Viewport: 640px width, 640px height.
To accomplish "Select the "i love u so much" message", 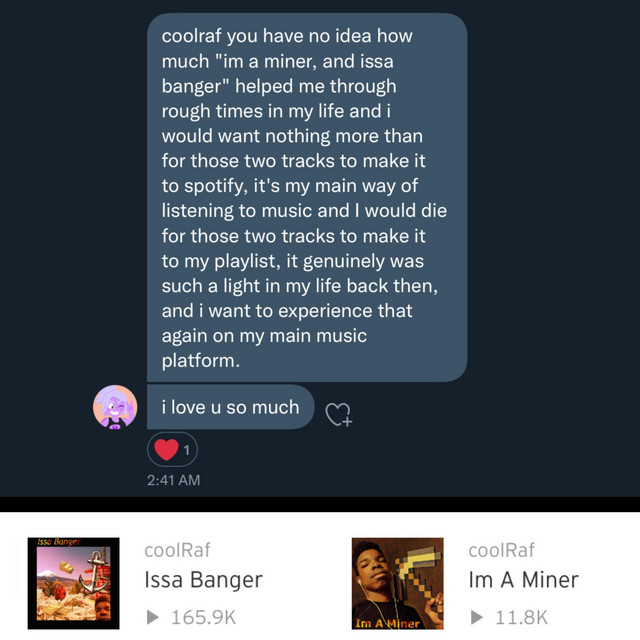I will tap(230, 407).
